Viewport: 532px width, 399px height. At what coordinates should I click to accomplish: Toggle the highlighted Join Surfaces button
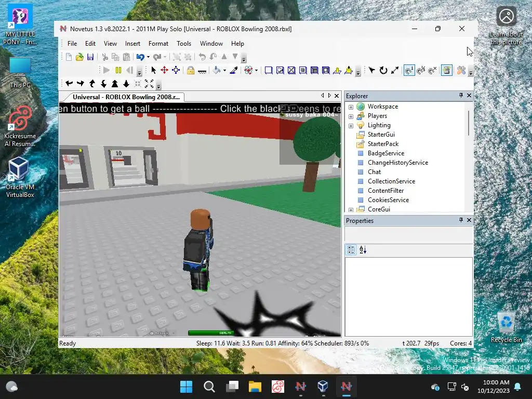click(x=446, y=70)
